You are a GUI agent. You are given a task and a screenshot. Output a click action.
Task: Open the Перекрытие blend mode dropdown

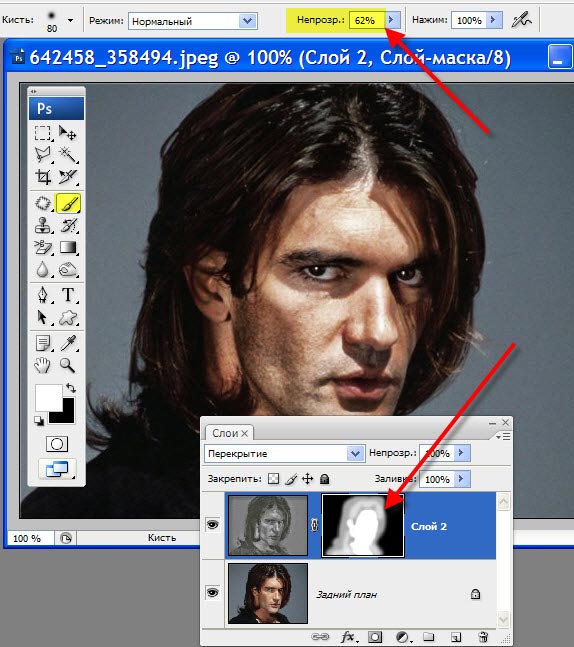click(x=285, y=453)
